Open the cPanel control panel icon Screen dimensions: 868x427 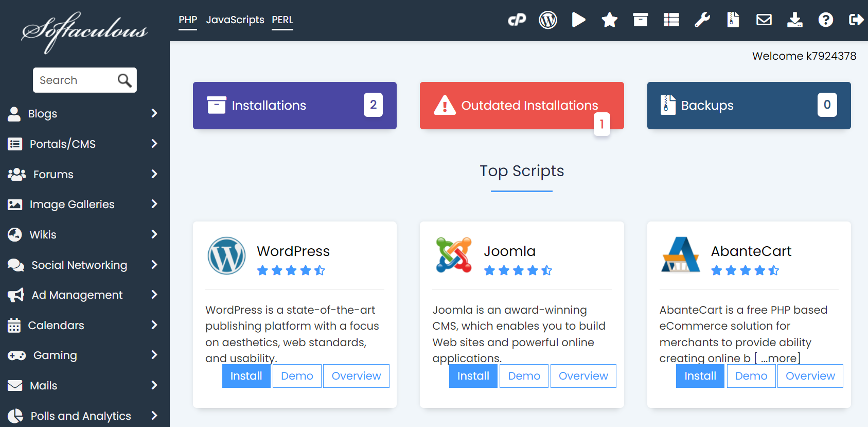coord(517,20)
